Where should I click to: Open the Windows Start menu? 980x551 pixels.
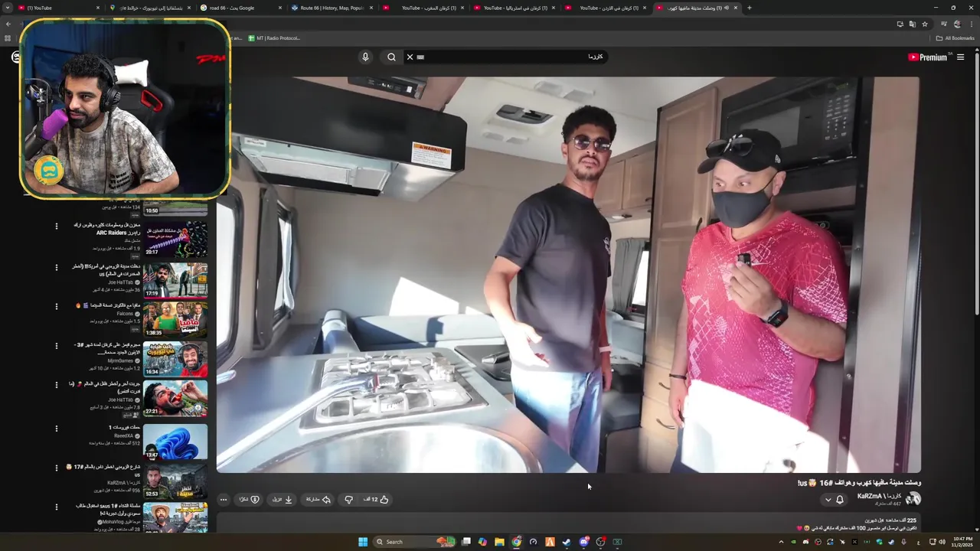363,542
